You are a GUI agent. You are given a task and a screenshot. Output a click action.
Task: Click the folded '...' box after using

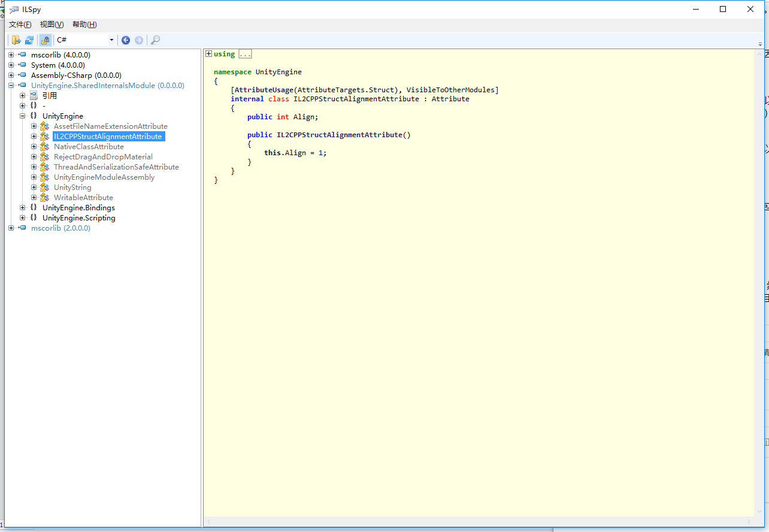[x=245, y=54]
